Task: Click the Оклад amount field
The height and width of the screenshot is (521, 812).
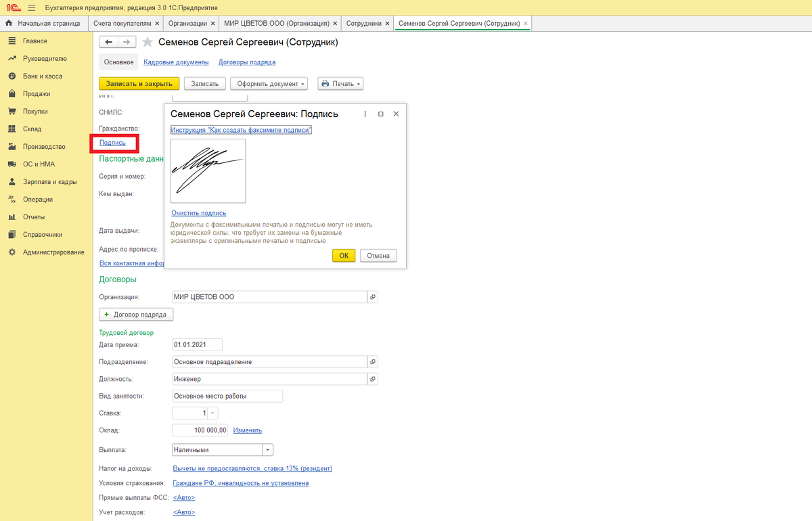Action: tap(200, 430)
